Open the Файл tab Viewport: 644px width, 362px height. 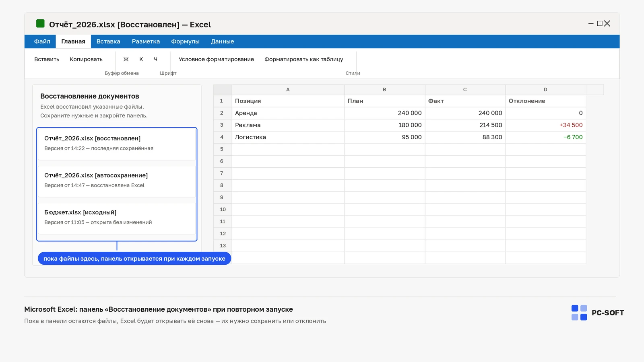click(x=42, y=41)
